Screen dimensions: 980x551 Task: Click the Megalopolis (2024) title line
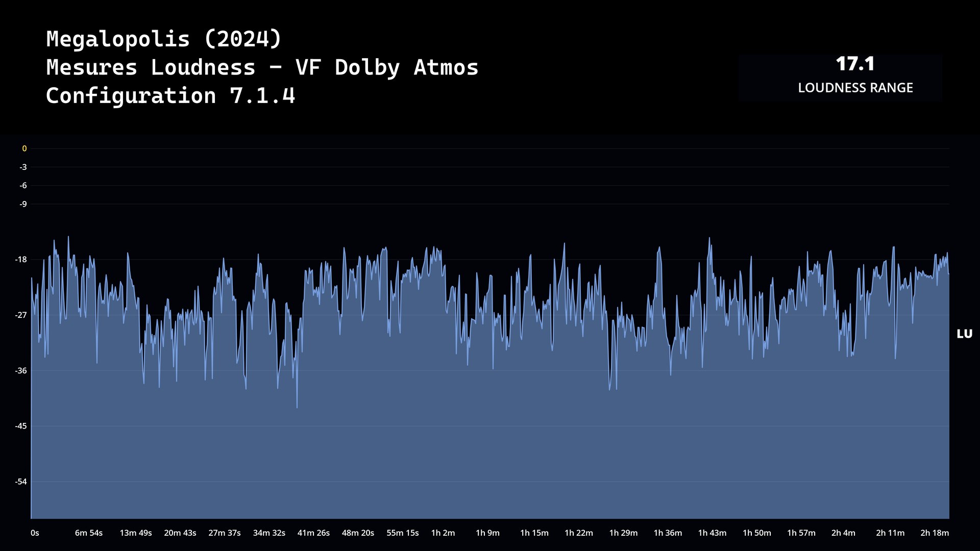(x=164, y=39)
